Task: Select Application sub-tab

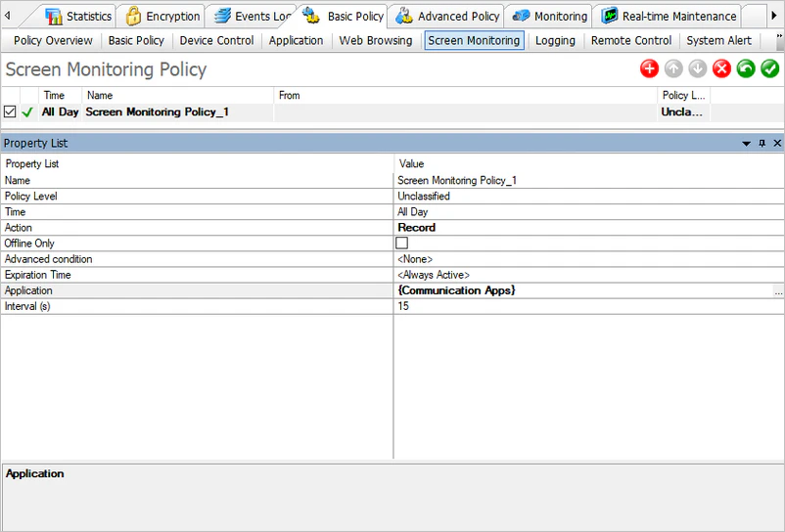Action: (296, 40)
